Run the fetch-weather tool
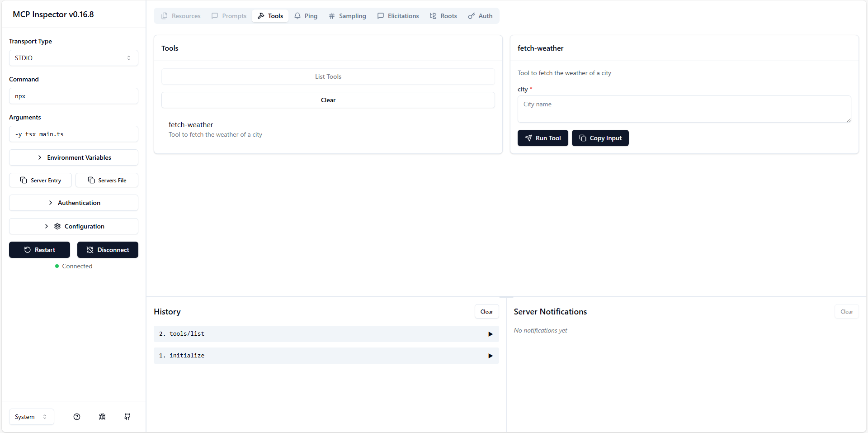The height and width of the screenshot is (433, 868). tap(543, 138)
